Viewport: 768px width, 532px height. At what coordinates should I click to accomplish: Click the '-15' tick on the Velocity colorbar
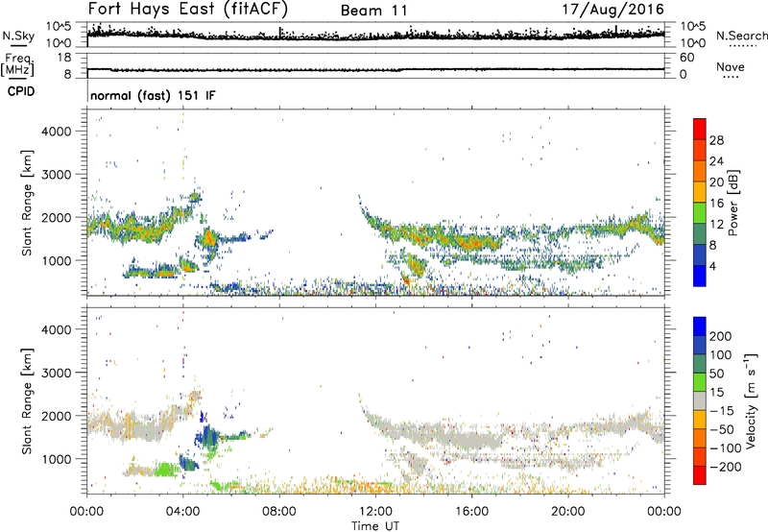coord(722,411)
